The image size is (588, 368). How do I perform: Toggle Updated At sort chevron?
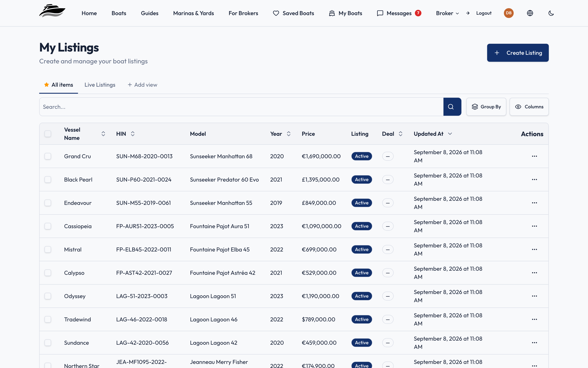click(450, 134)
